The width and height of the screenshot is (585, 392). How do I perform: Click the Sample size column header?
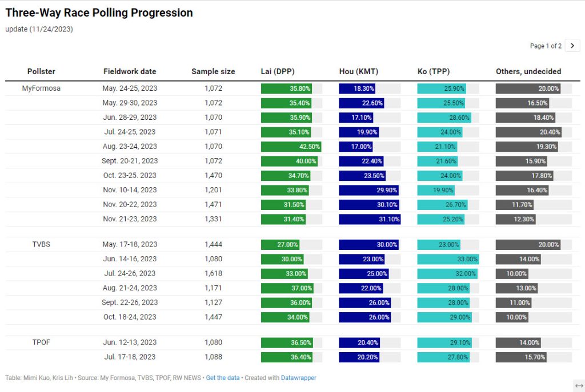213,72
